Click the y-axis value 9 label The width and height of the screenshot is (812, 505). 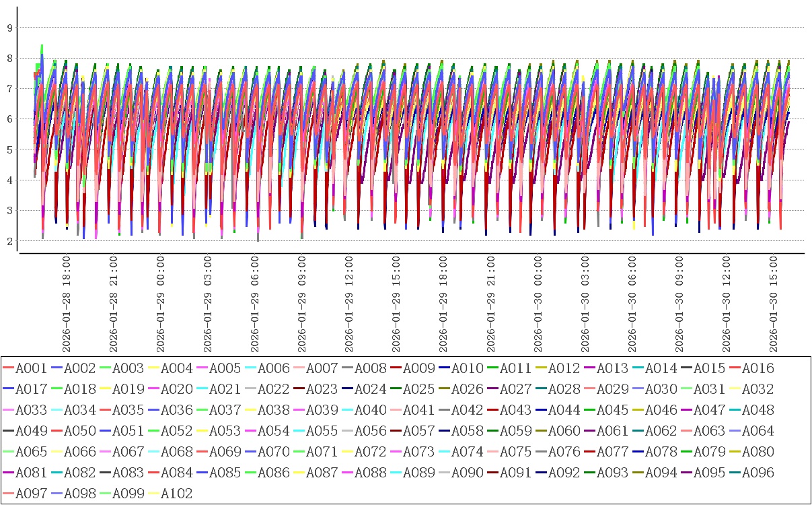[9, 28]
